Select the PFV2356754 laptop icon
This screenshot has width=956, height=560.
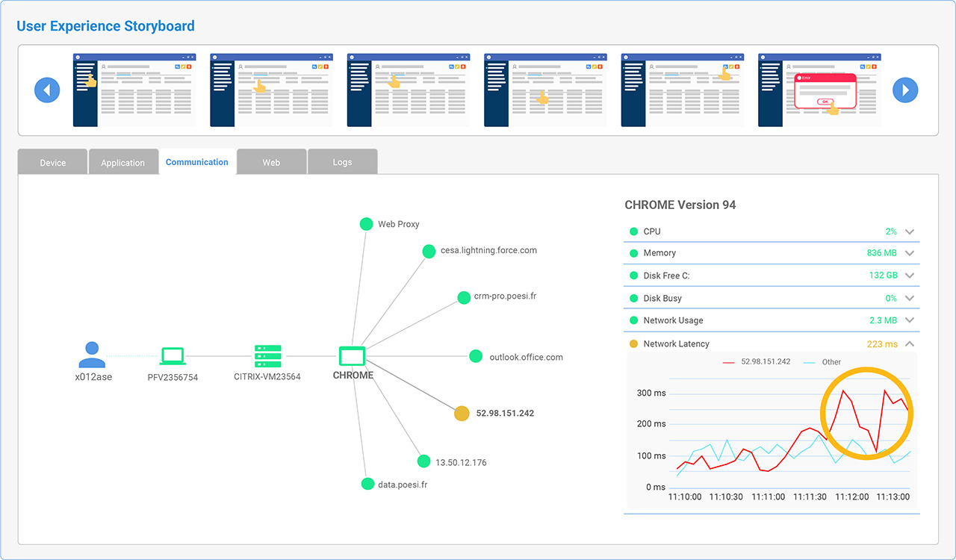click(x=173, y=356)
